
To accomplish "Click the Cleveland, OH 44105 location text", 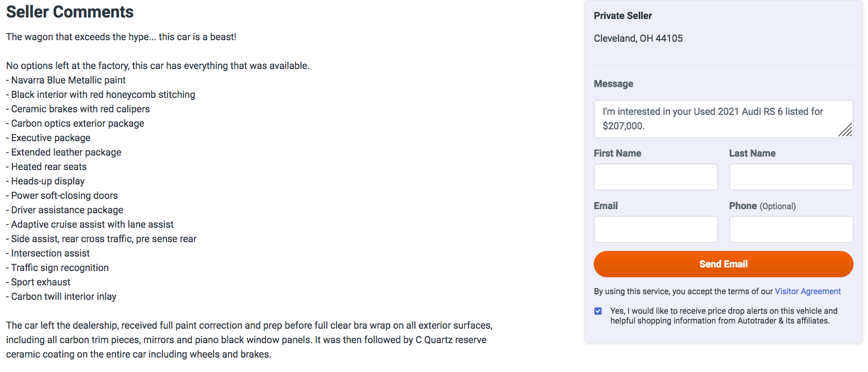I will coord(638,38).
